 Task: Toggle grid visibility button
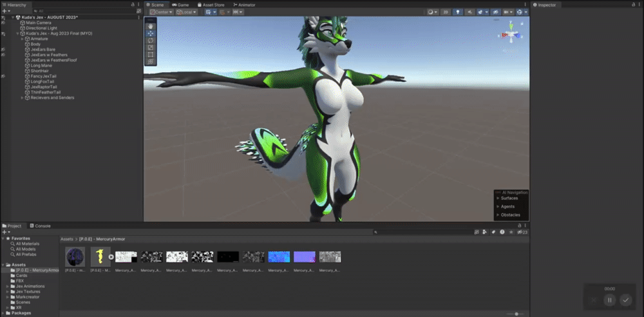pos(208,12)
